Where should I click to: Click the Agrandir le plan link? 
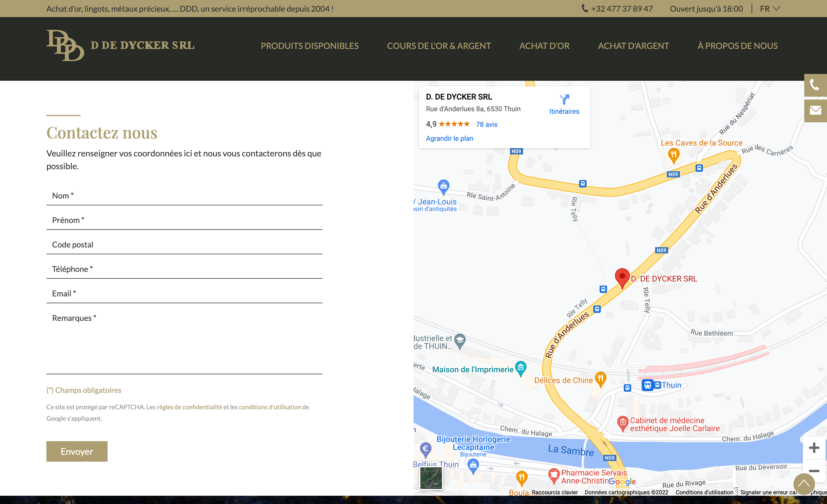click(449, 138)
